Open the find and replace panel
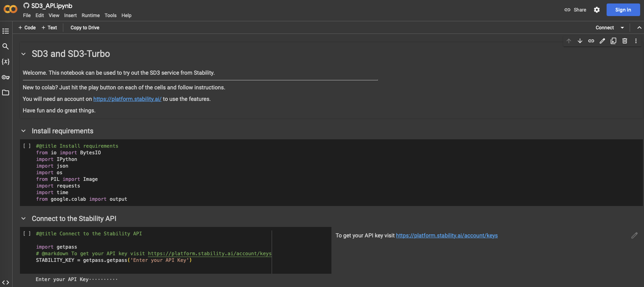This screenshot has width=644, height=287. [6, 46]
